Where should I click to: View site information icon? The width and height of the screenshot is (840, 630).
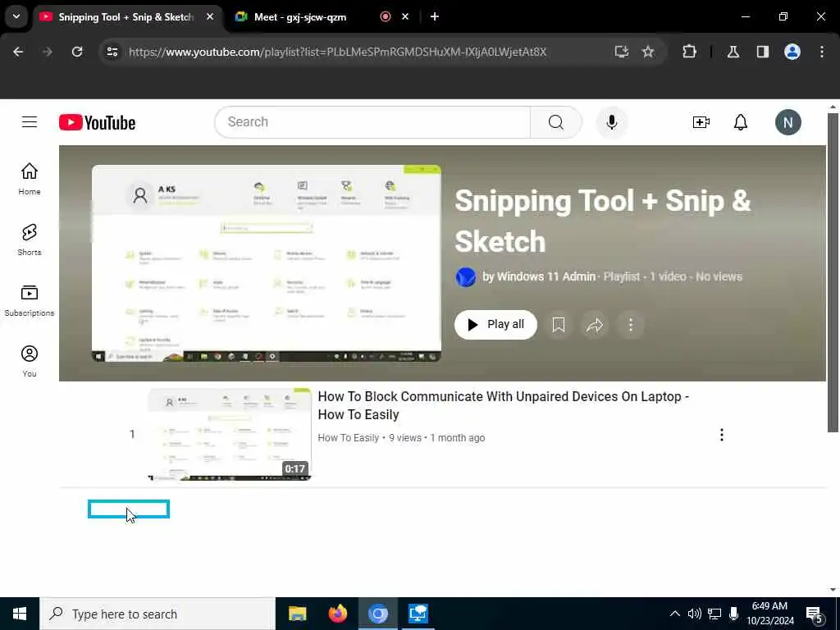tap(112, 52)
